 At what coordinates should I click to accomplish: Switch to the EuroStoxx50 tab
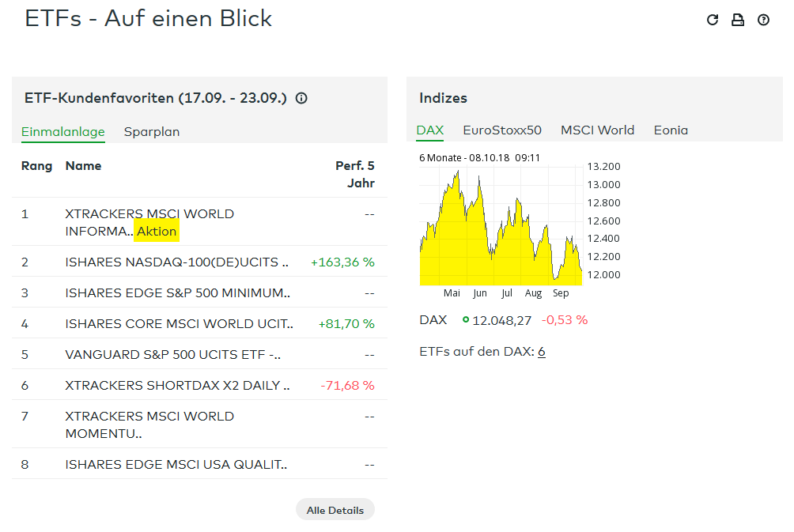pos(502,130)
